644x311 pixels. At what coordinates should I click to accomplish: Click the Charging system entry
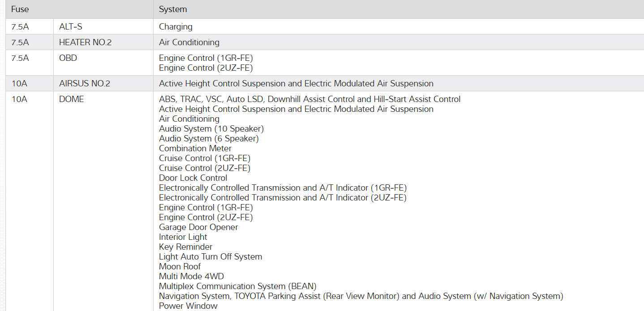point(176,27)
